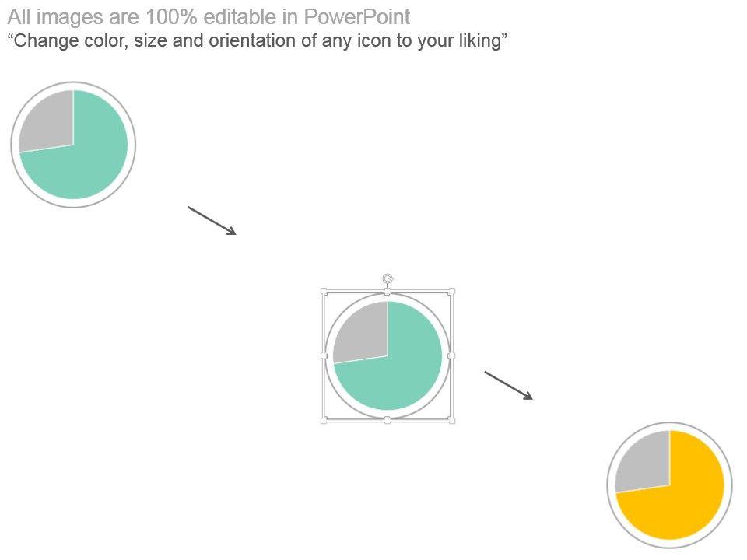The width and height of the screenshot is (747, 560).
Task: Click the bottom-center resize handle of the selected chart
Action: coord(388,420)
